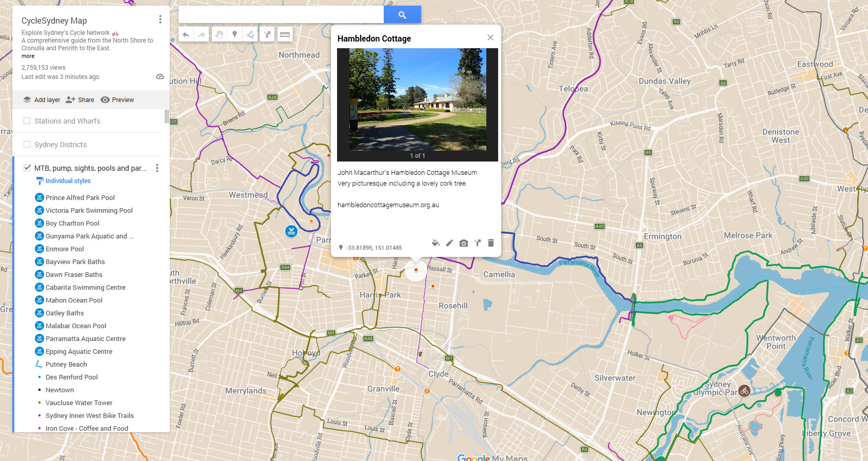Click the coordinates -33.81895, 151.01485 text
Screen dimensions: 868x461
(x=374, y=248)
